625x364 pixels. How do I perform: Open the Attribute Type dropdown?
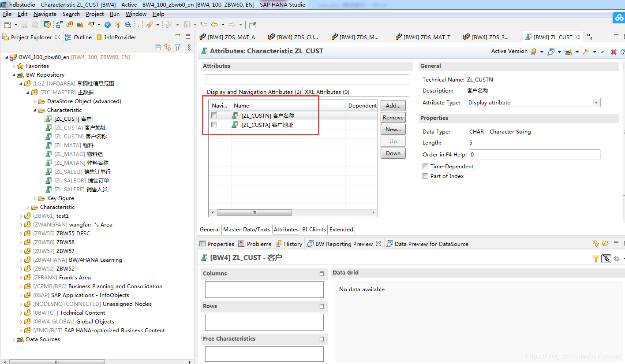[596, 102]
